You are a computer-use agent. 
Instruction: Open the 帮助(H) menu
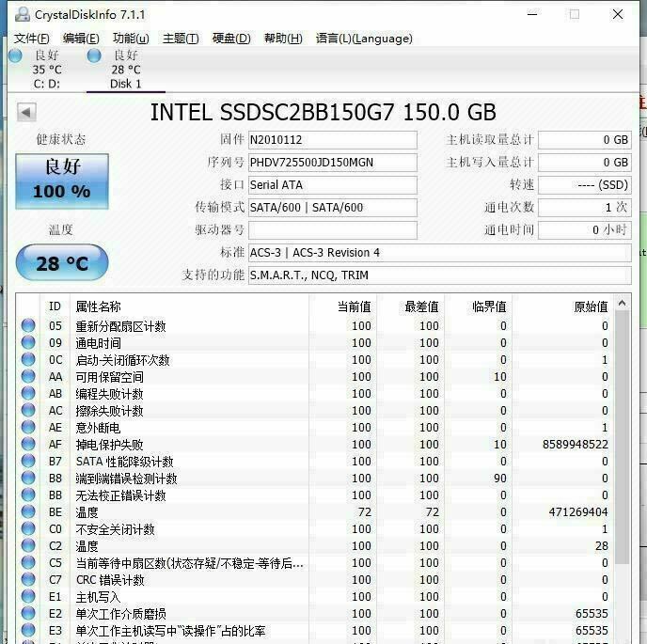tap(283, 39)
